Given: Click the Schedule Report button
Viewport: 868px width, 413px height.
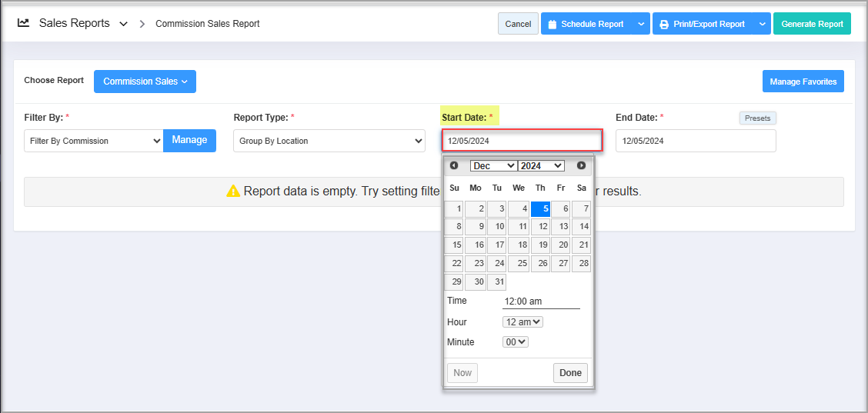Looking at the screenshot, I should [586, 24].
